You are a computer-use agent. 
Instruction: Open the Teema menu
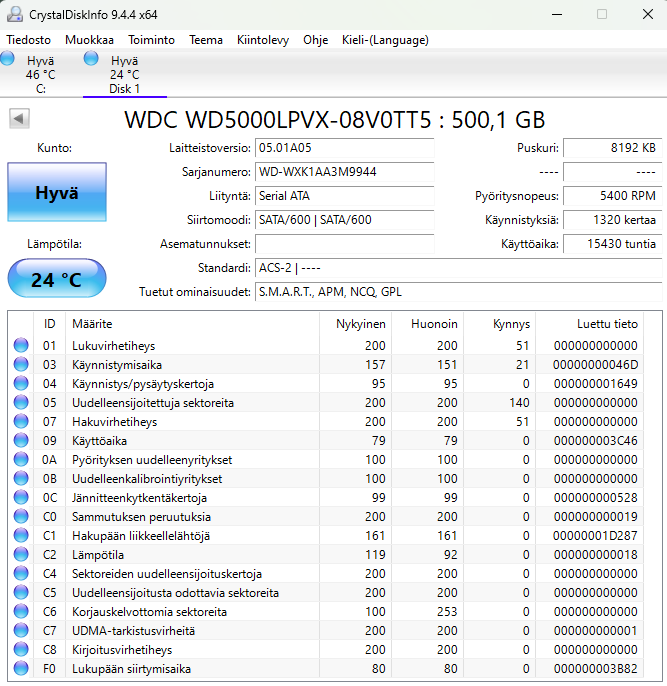click(206, 40)
